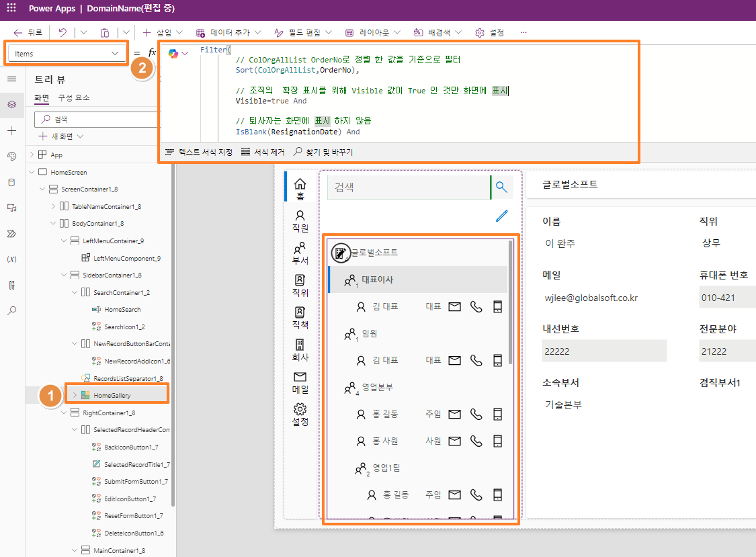Screen dimensions: 756x557
Task: Open the undo options dropdown arrow
Action: [x=83, y=32]
